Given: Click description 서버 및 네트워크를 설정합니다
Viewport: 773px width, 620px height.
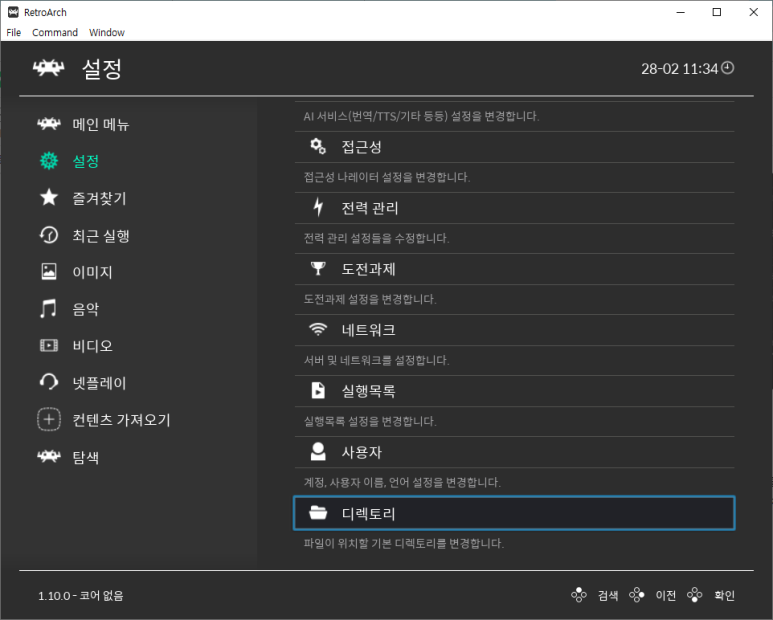Looking at the screenshot, I should click(377, 360).
